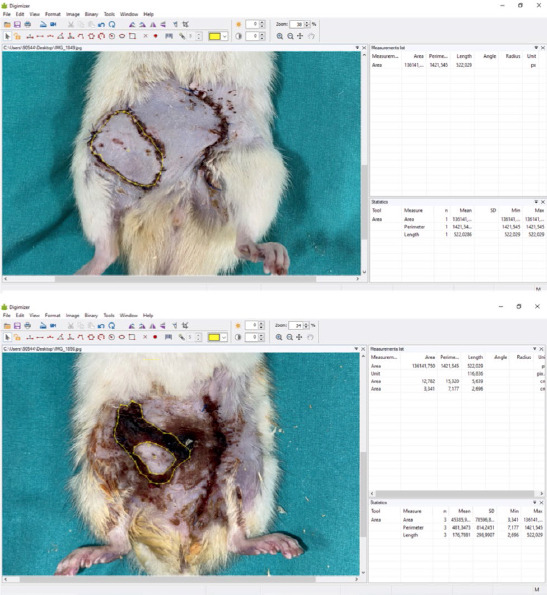Click the Undo arrow in the upper window toolbar
The width and height of the screenshot is (547, 595).
(101, 24)
